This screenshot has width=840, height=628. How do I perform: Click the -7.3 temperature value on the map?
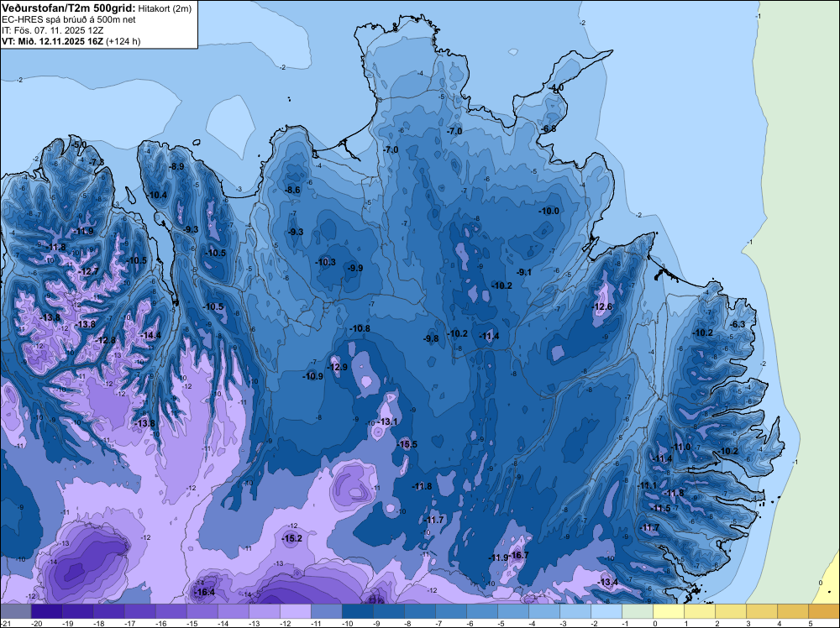tap(97, 162)
